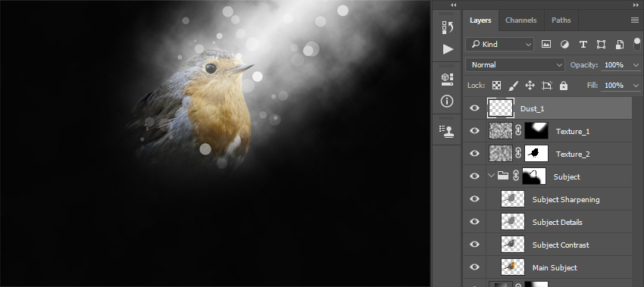Open the Fill slider dropdown arrow
The height and width of the screenshot is (287, 644).
coord(636,86)
